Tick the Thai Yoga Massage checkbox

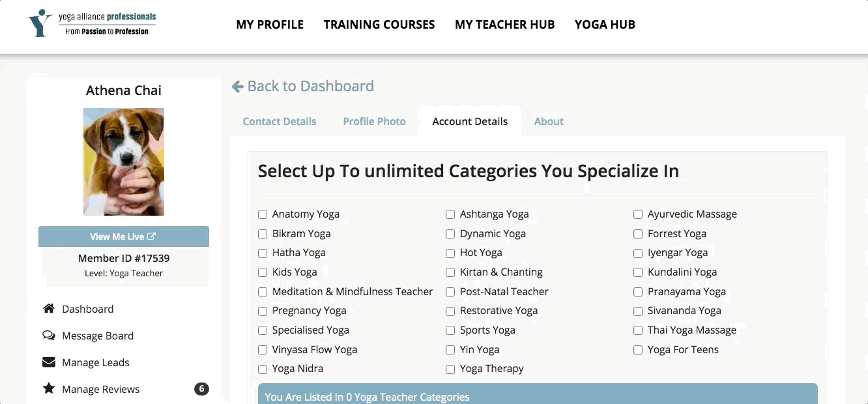point(638,330)
